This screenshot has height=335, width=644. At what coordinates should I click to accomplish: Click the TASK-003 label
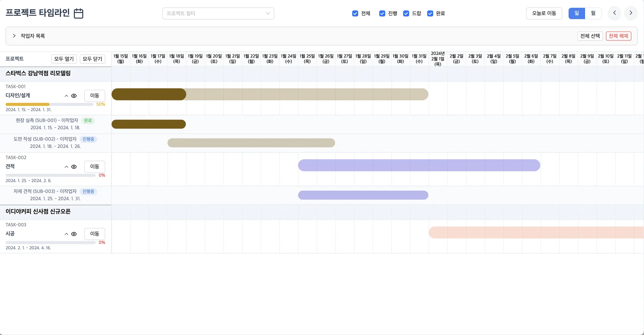(x=16, y=225)
